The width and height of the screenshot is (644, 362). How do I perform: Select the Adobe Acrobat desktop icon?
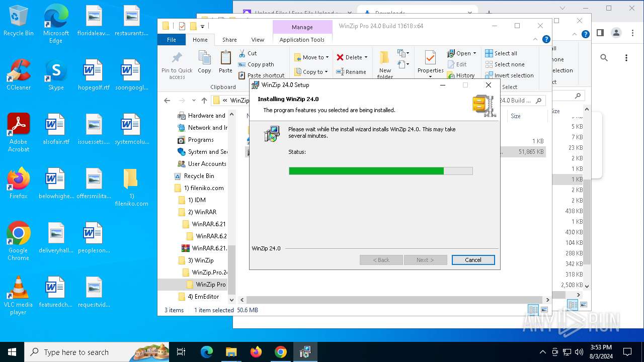pos(19,133)
